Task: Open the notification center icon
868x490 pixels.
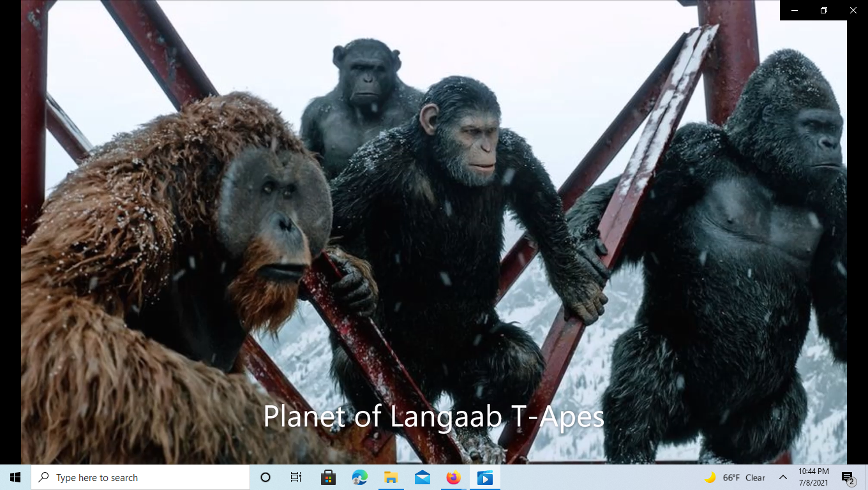Action: tap(848, 477)
